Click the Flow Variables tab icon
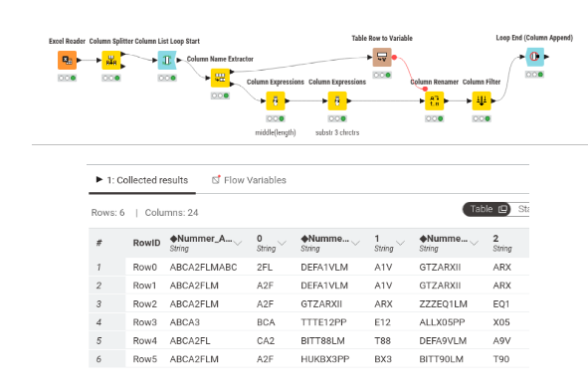The image size is (588, 386). coord(216,180)
